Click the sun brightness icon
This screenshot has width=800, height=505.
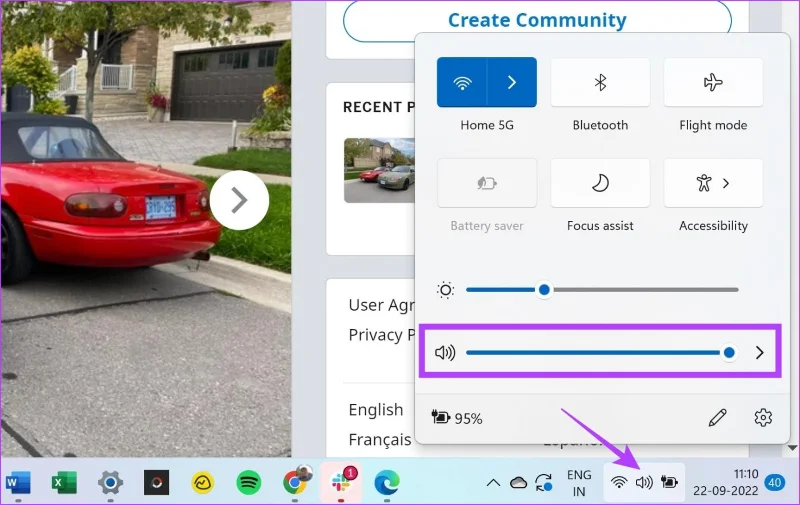445,290
